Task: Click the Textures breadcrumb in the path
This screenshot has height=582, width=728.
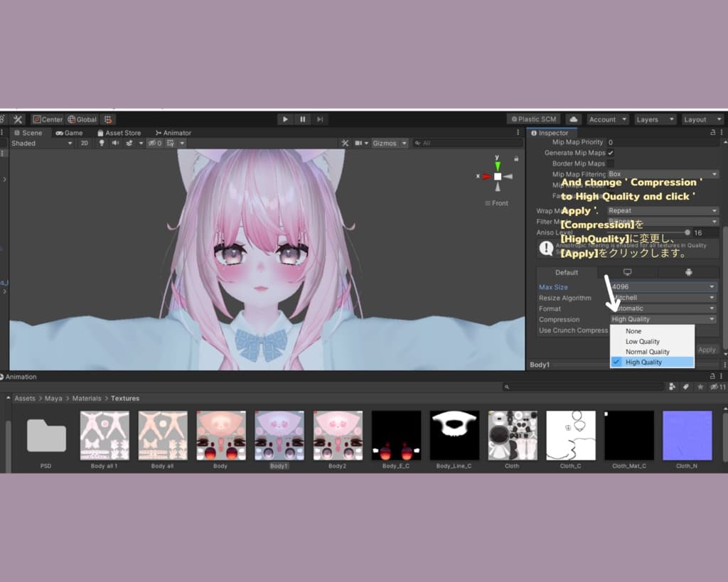Action: 125,399
